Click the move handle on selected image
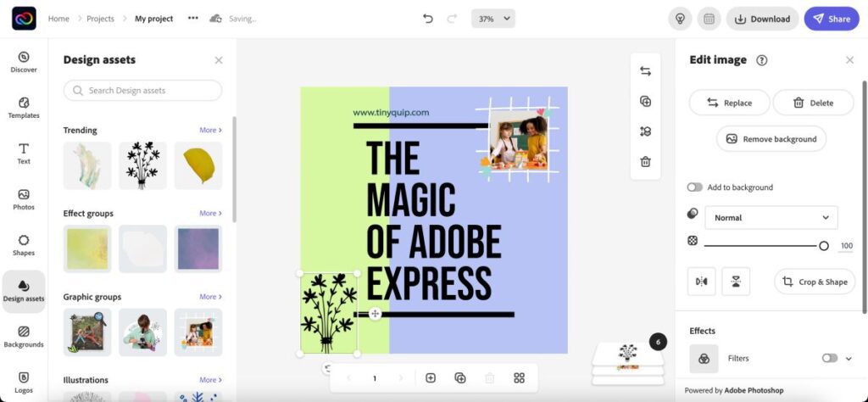868x402 pixels. click(375, 314)
